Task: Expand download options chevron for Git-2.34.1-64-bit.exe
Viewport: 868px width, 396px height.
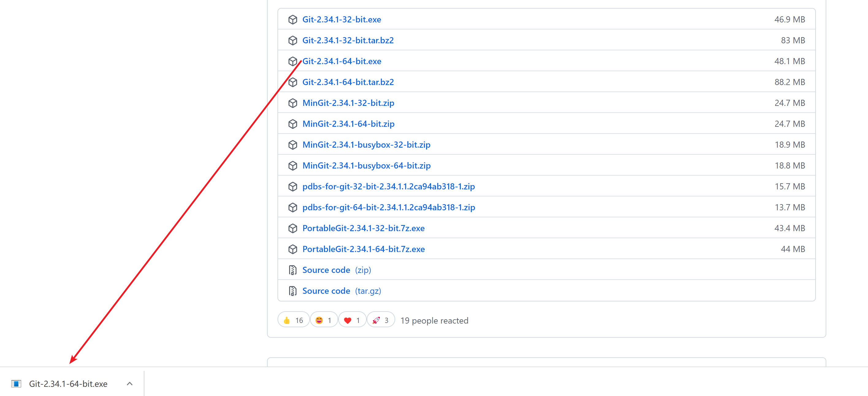Action: coord(130,384)
